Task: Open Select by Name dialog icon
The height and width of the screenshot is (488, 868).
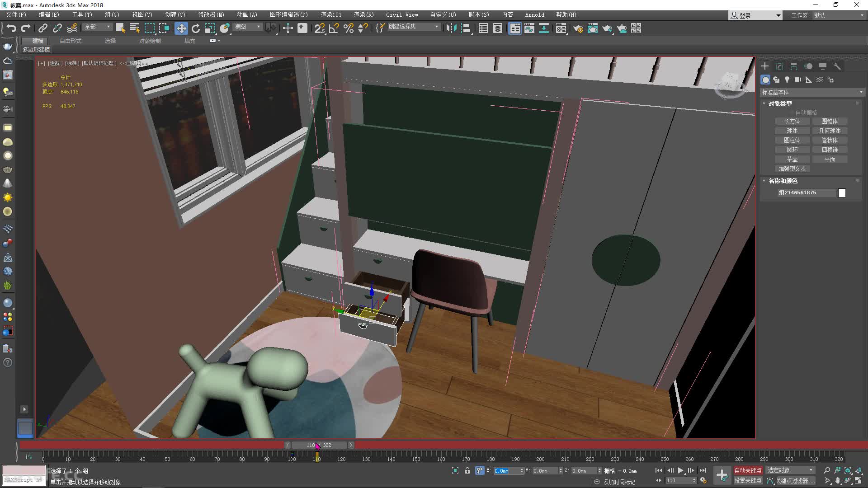Action: click(135, 28)
